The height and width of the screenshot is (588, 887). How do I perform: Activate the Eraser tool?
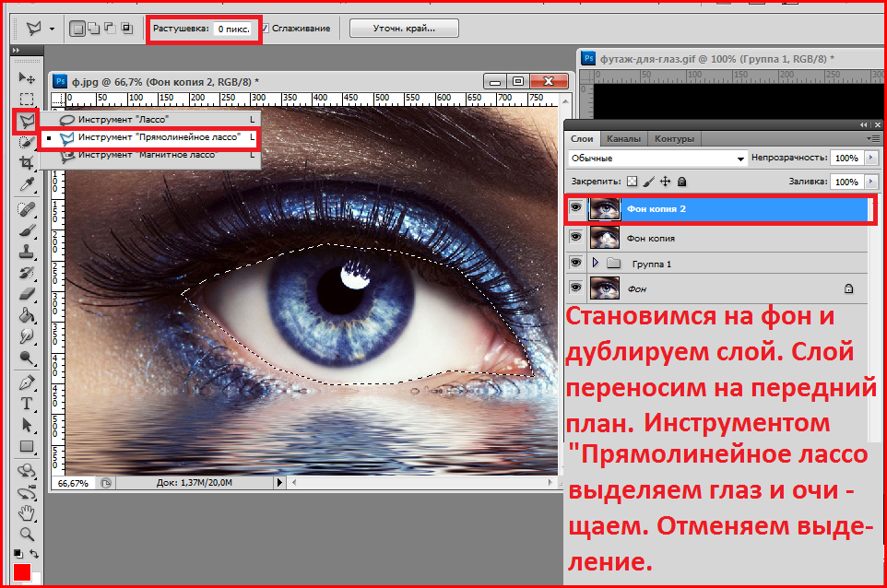(x=27, y=294)
